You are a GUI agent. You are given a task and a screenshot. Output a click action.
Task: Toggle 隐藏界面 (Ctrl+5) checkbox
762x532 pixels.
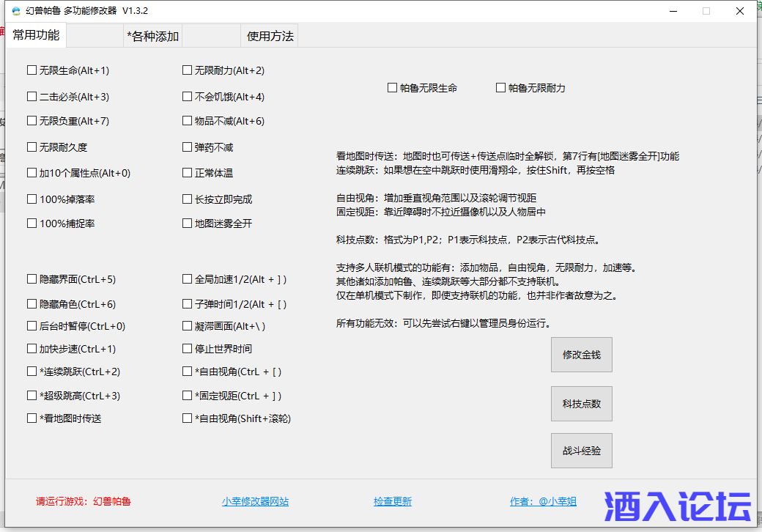(x=32, y=279)
